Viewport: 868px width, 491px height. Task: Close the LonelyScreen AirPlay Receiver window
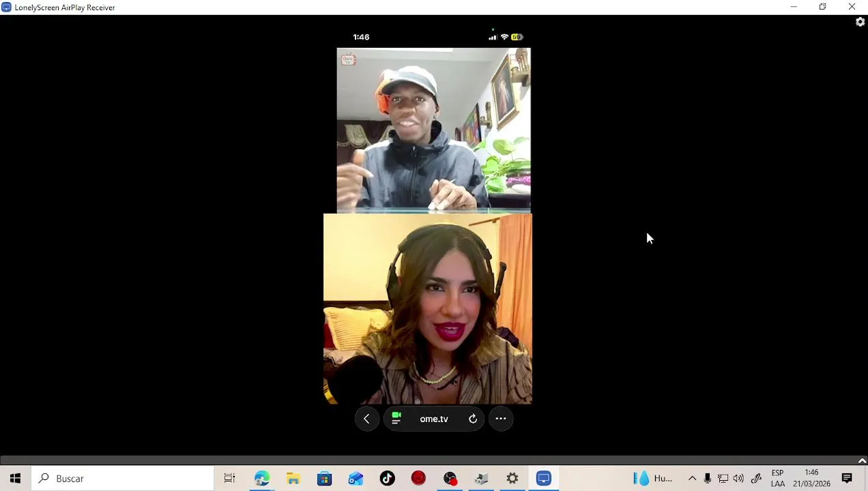852,7
